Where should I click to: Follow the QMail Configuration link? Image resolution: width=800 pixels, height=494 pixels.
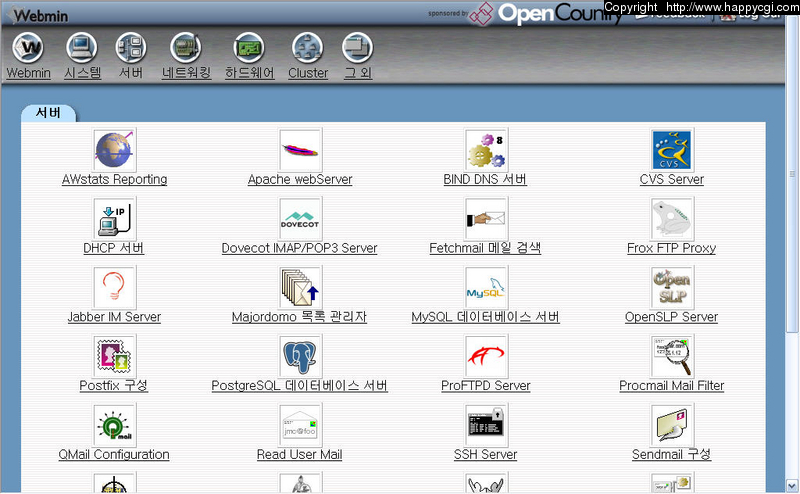point(114,455)
